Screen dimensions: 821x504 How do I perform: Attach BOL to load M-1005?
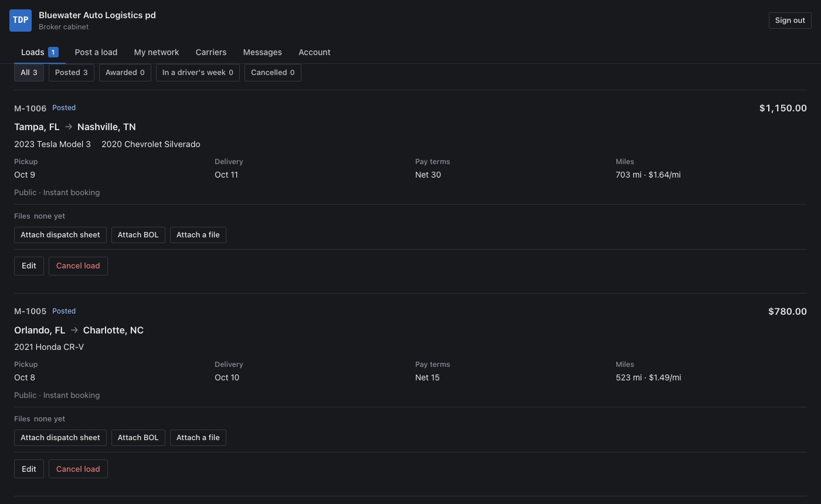138,438
